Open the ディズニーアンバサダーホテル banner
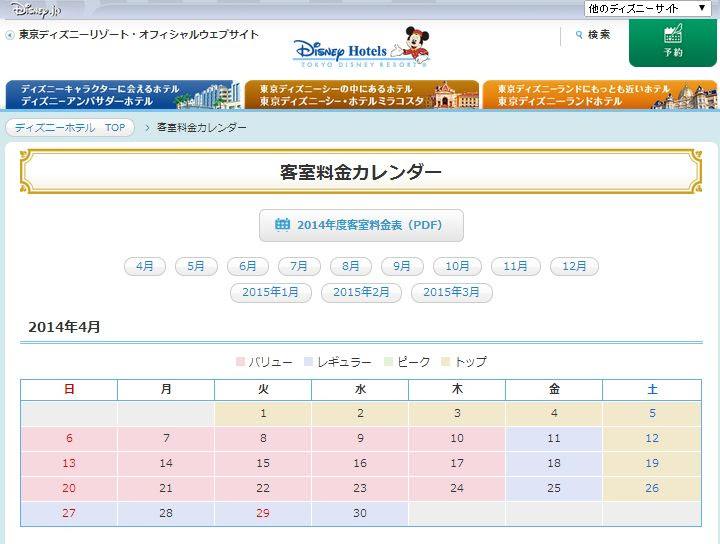720x544 pixels. click(x=123, y=95)
